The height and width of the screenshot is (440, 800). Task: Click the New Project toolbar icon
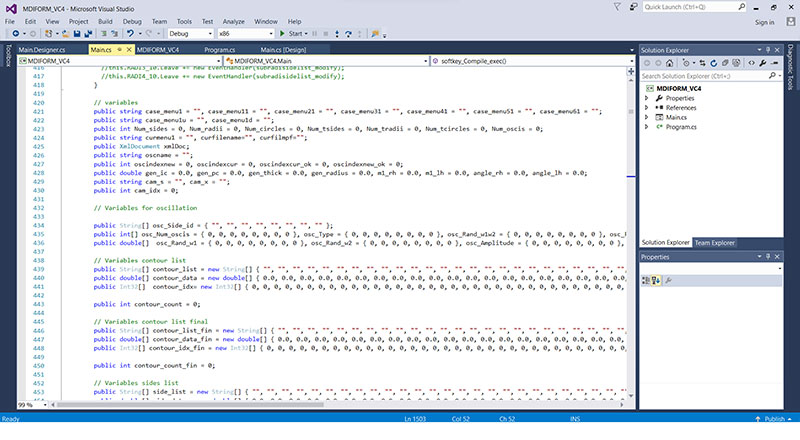click(x=48, y=34)
